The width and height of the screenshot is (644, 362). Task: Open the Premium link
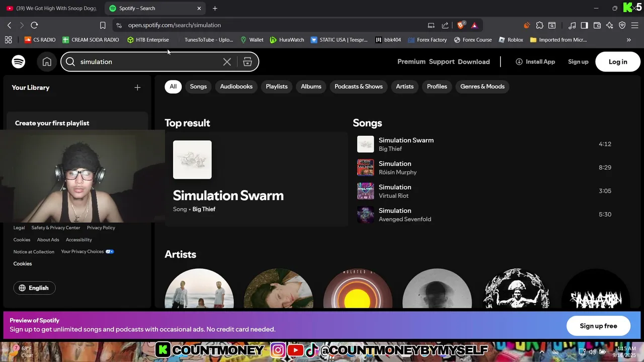(x=412, y=61)
